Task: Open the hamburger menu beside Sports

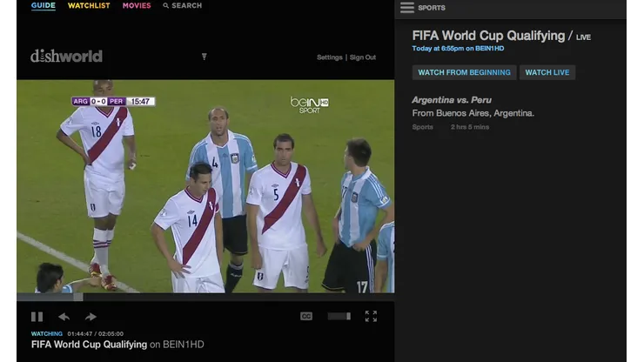Action: [406, 8]
